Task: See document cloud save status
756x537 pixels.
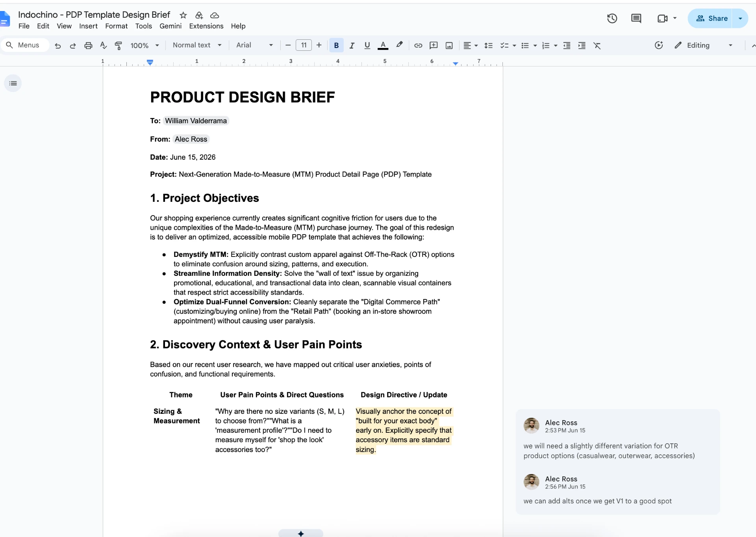Action: click(215, 15)
